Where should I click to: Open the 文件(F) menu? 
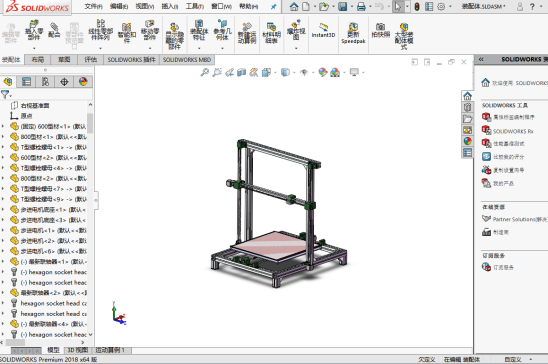click(93, 6)
